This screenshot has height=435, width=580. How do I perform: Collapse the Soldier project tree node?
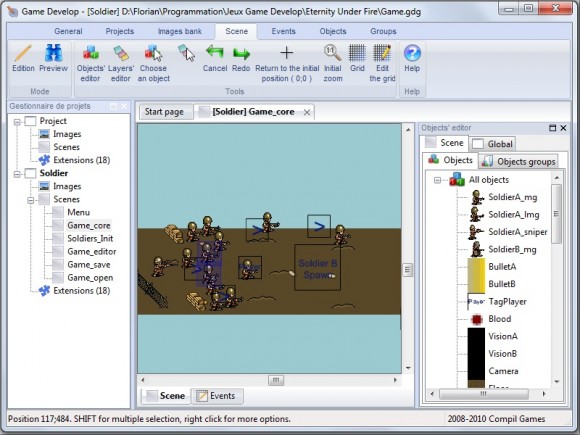[x=17, y=173]
